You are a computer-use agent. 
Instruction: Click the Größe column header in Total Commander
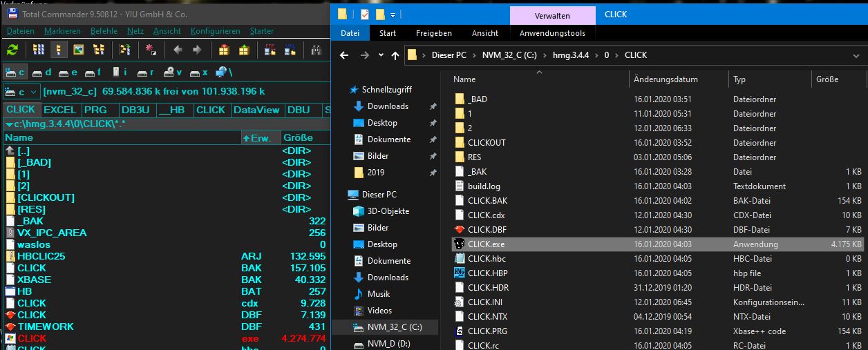[x=298, y=138]
